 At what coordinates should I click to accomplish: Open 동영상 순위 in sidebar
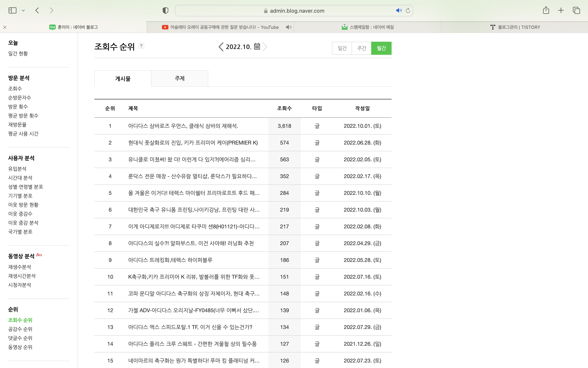click(20, 347)
